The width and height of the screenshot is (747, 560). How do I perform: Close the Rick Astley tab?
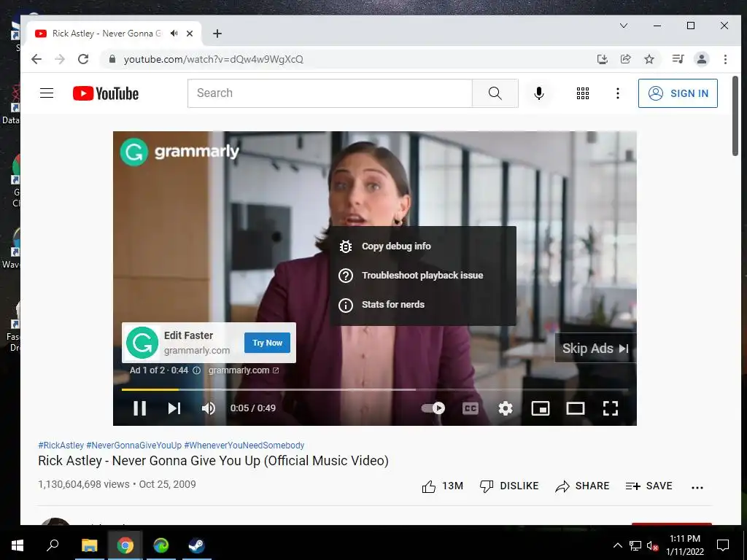tap(190, 34)
